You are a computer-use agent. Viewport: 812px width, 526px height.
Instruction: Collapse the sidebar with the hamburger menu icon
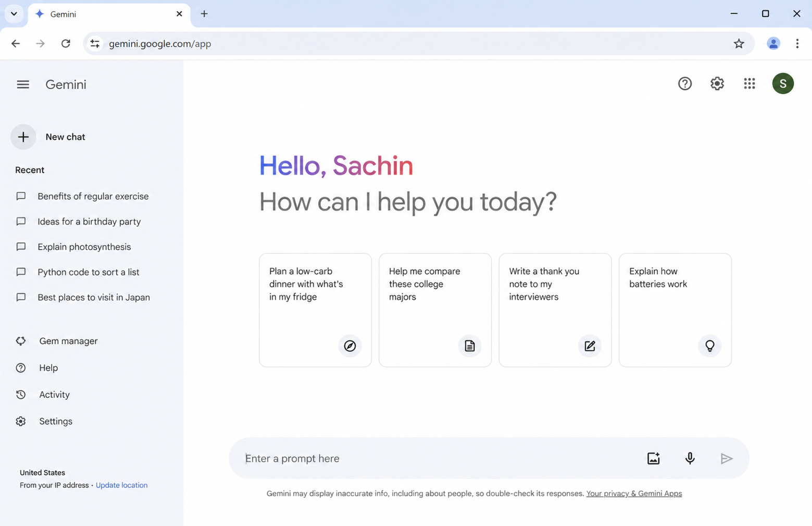point(23,84)
